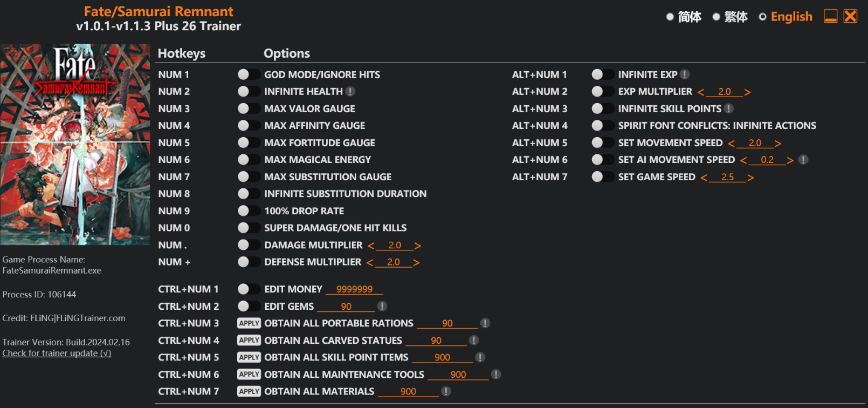This screenshot has width=868, height=408.
Task: Decrease Game Speed with left arrow
Action: [x=704, y=178]
